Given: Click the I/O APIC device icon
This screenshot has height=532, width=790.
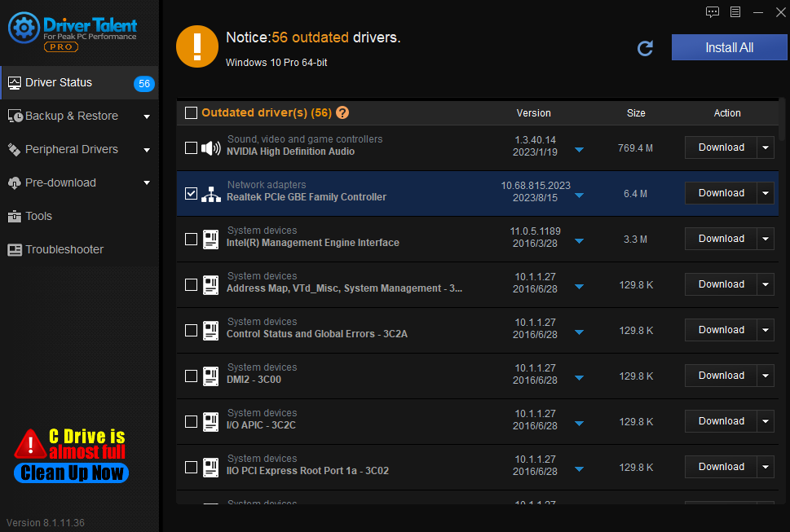Looking at the screenshot, I should [x=210, y=422].
